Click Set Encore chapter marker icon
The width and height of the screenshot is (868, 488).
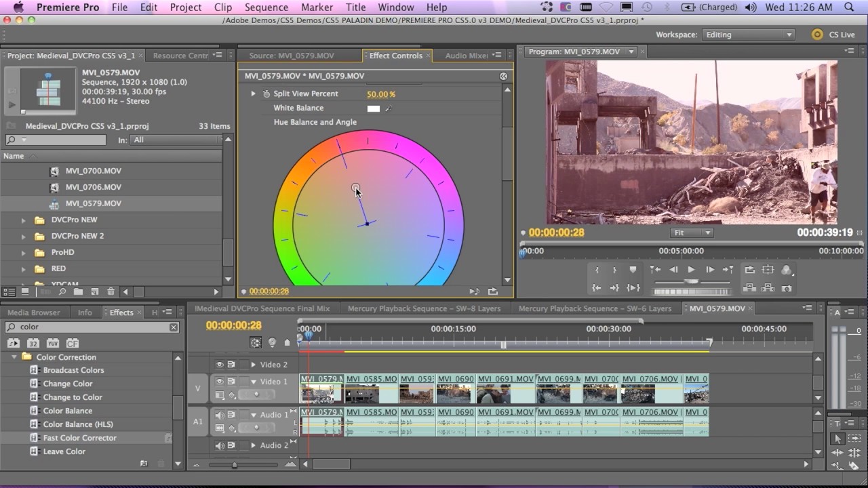point(272,343)
